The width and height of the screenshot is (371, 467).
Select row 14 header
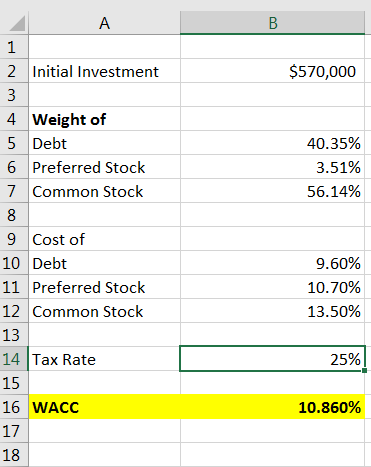point(14,359)
